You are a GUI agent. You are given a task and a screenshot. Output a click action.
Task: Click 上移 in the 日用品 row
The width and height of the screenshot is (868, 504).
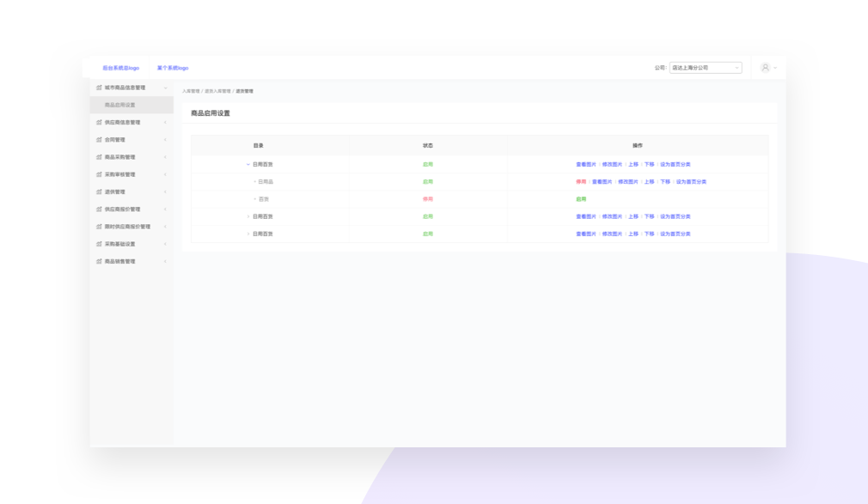pos(650,181)
